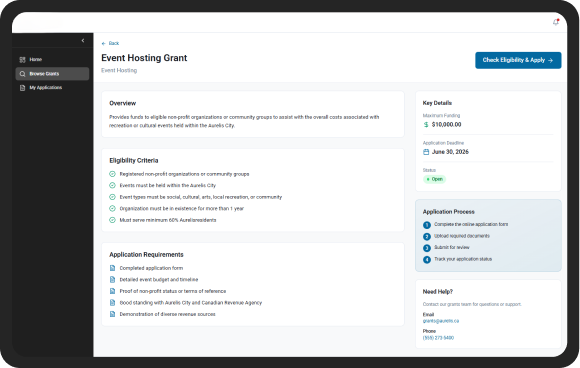Click check icon beside Registered non-profit organizations
The image size is (580, 368).
pyautogui.click(x=112, y=174)
